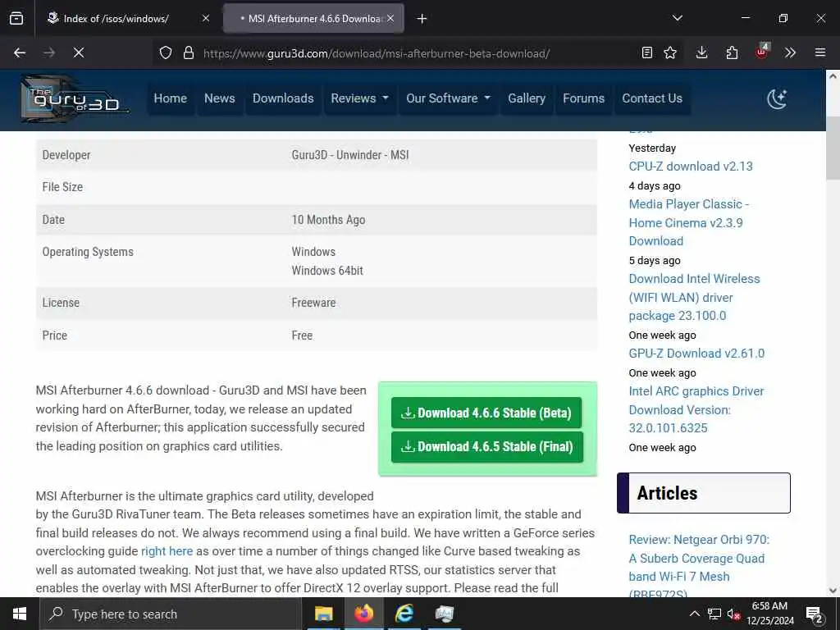Click the 'Guru3D - Unwinder - MSI' developer value
This screenshot has height=630, width=840.
[x=349, y=155]
